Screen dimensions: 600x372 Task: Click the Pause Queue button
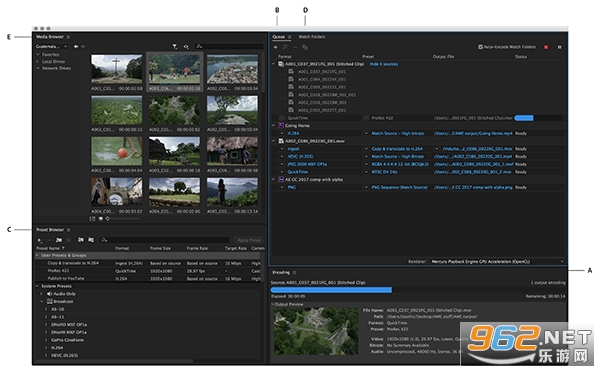point(559,47)
